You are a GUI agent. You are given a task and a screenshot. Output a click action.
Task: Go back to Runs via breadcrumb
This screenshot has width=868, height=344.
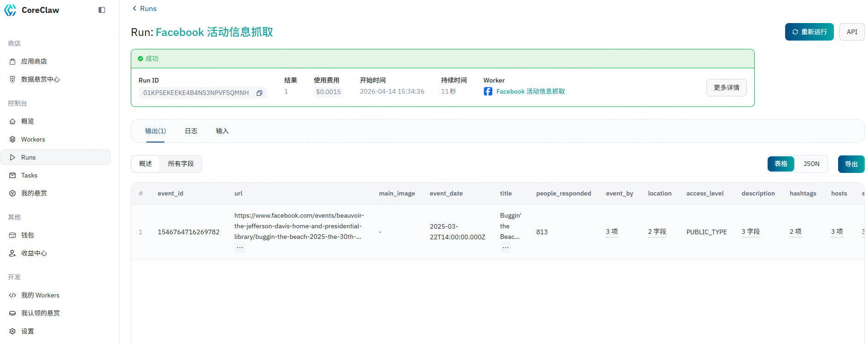point(145,8)
